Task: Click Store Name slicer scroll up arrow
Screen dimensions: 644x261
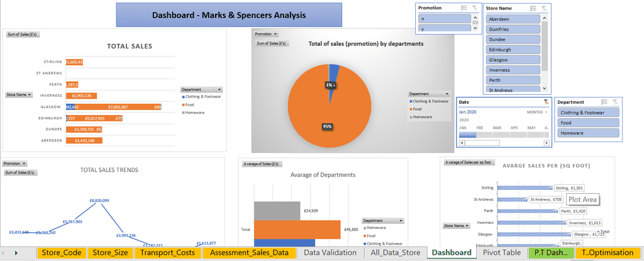Action: pyautogui.click(x=545, y=18)
